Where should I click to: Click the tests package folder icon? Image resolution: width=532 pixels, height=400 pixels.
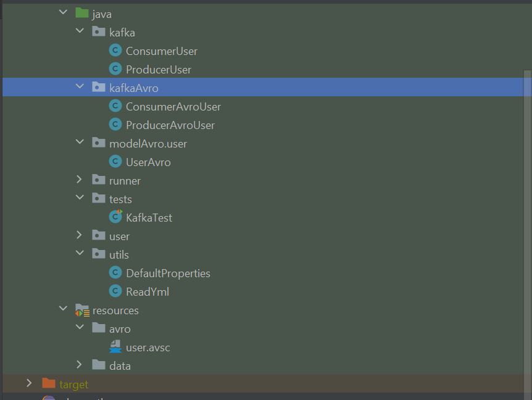[98, 198]
